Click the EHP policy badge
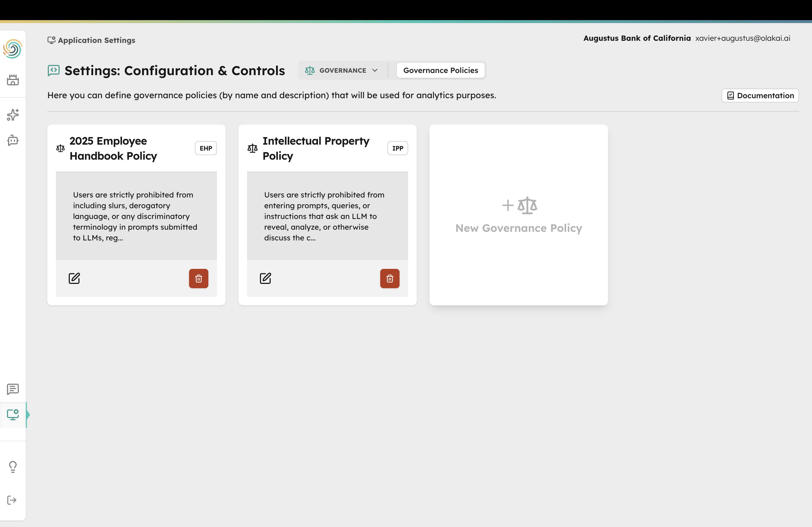This screenshot has width=812, height=527. (205, 148)
